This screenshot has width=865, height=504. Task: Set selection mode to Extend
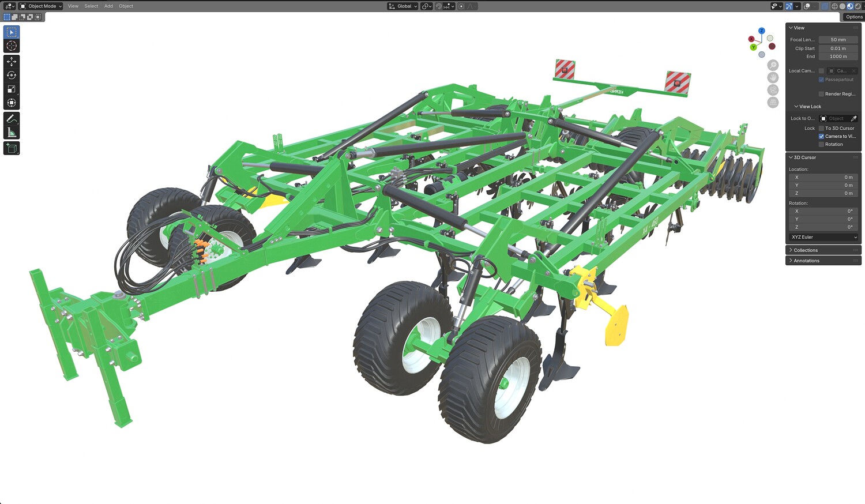14,17
